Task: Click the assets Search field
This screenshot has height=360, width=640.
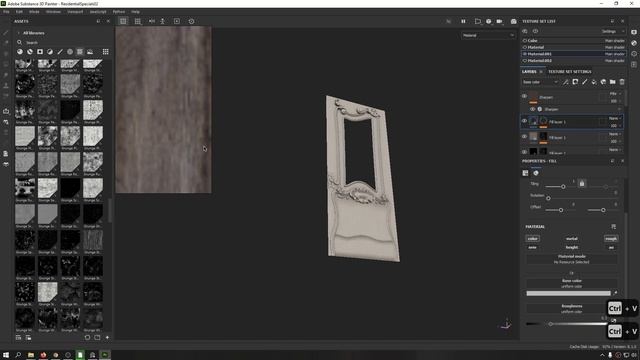Action: (61, 42)
